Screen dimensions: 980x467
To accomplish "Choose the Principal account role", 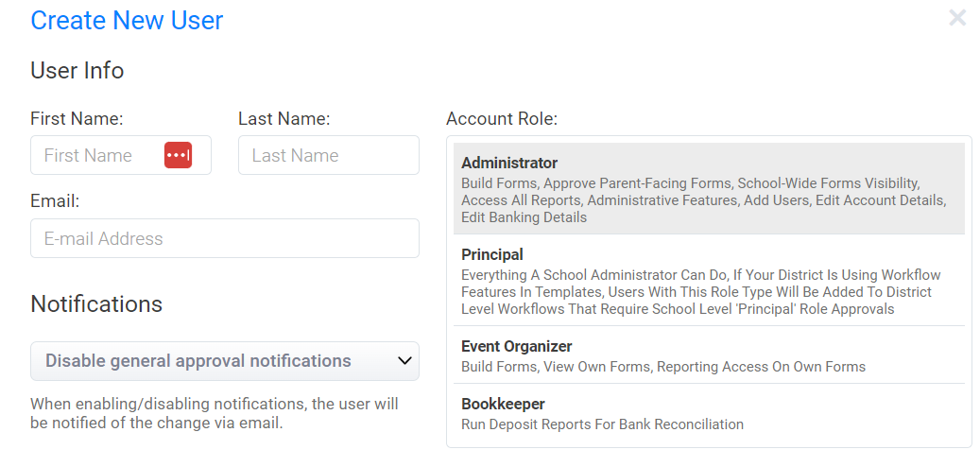I will pos(709,281).
